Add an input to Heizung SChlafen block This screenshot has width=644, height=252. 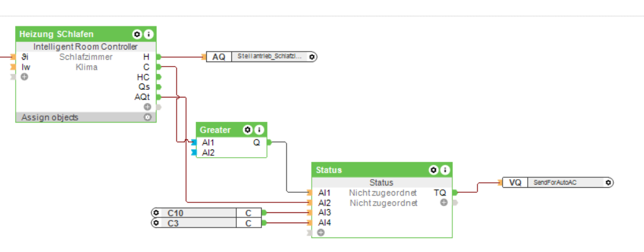(25, 77)
